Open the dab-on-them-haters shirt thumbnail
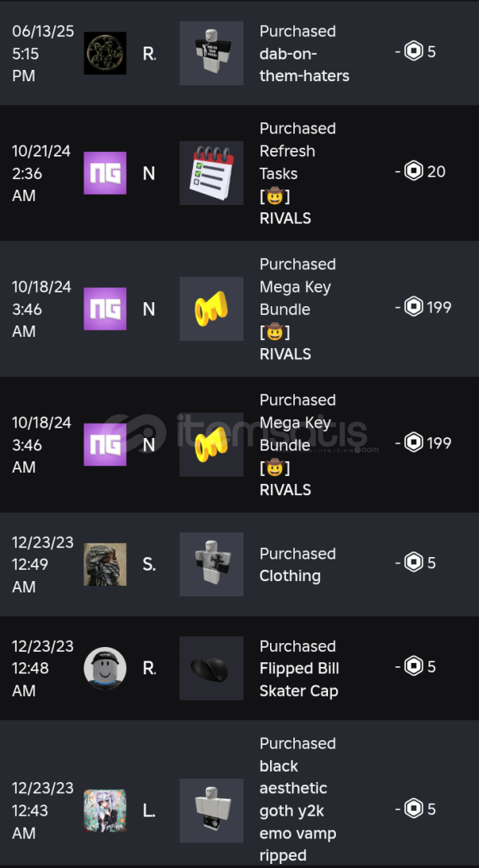 point(211,53)
